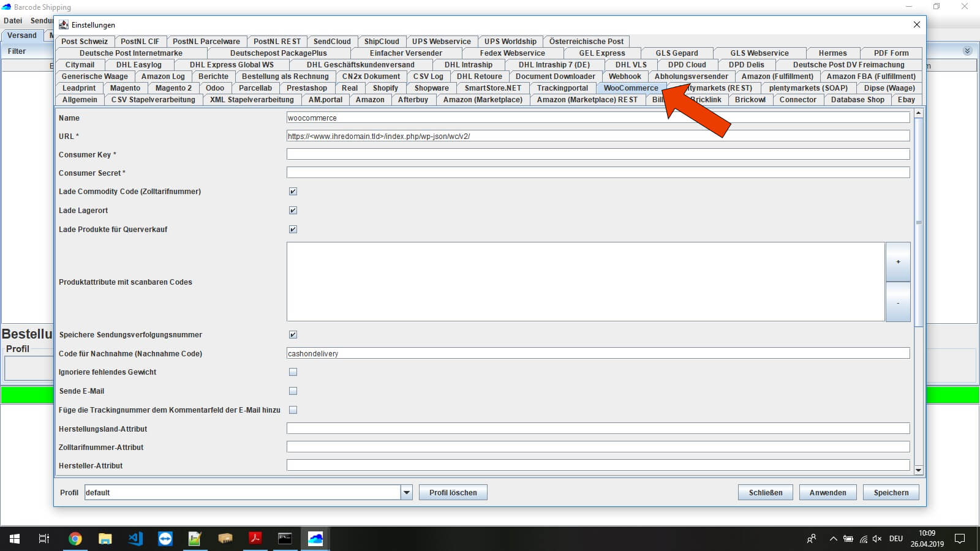The width and height of the screenshot is (980, 551).
Task: Open the package box app in the taskbar
Action: click(x=225, y=539)
